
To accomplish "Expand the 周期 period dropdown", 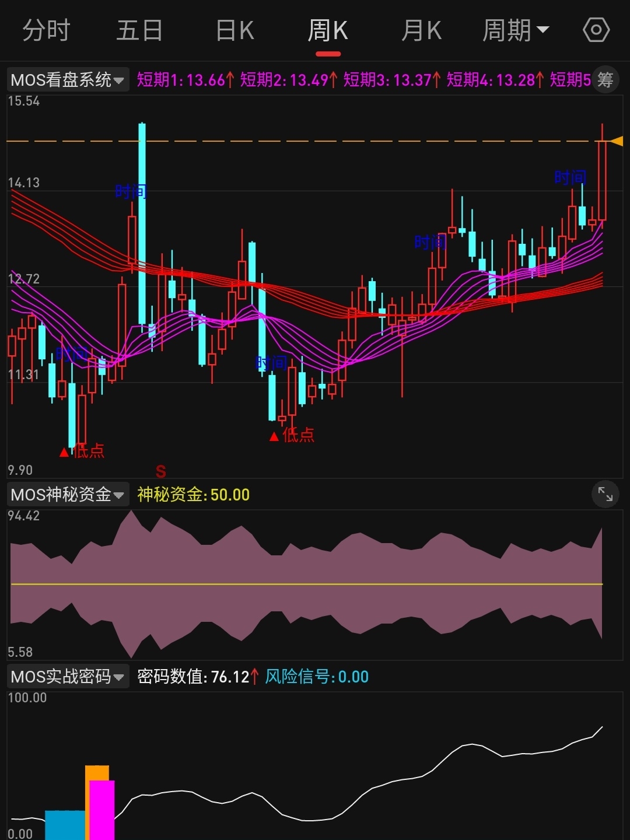I will click(516, 30).
